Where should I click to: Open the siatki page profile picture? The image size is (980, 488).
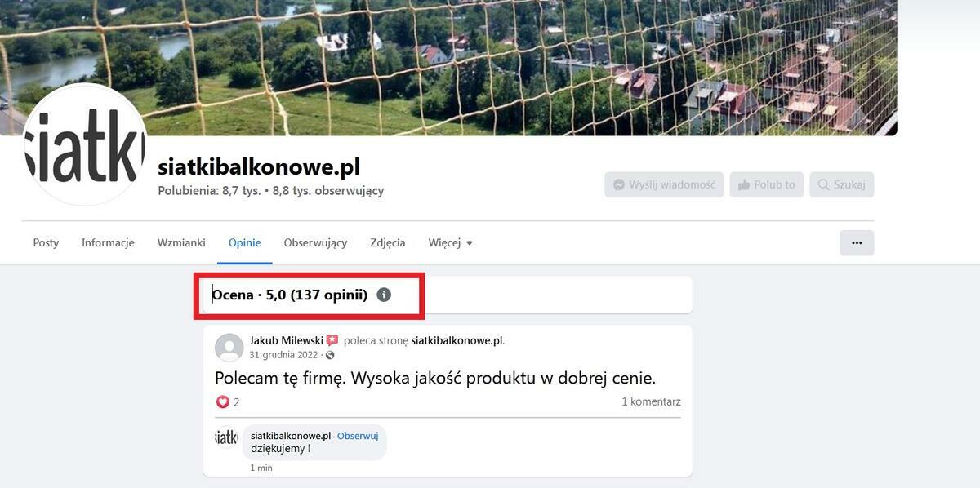coord(85,144)
